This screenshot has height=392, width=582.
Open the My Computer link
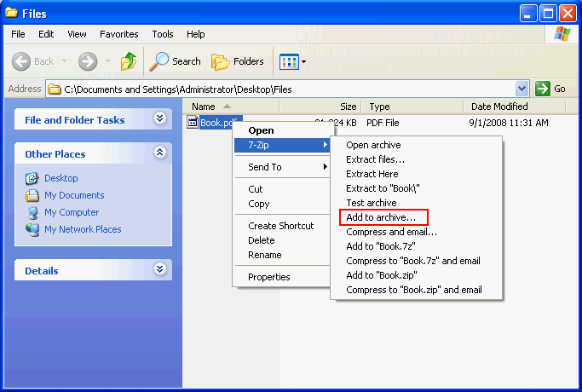click(x=72, y=212)
